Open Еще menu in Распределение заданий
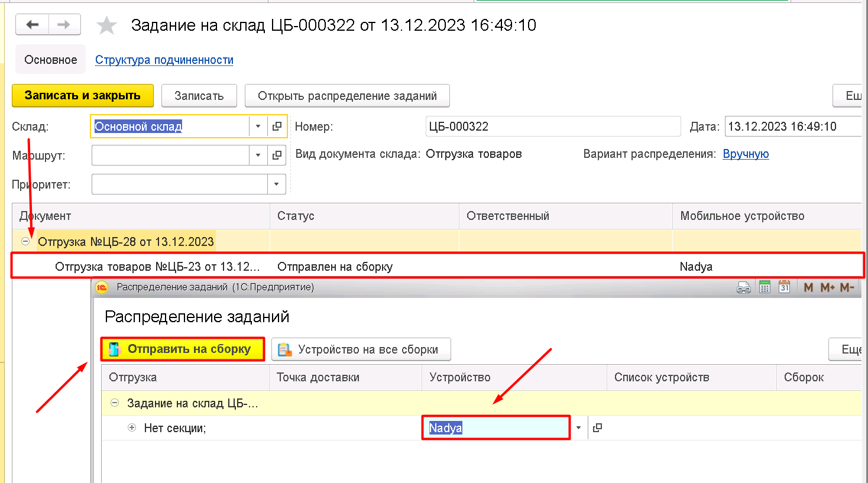Viewport: 868px width, 483px height. pos(846,349)
